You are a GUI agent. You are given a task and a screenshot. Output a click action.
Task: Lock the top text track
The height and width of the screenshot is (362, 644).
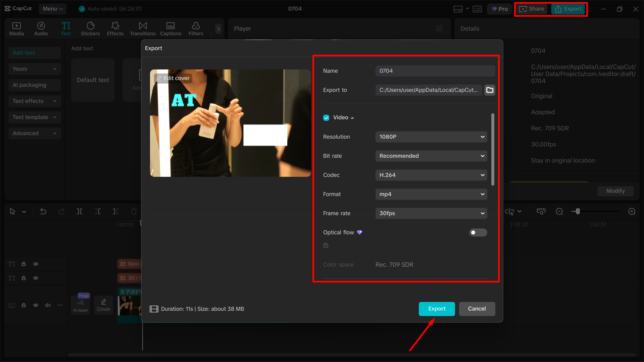pos(23,264)
